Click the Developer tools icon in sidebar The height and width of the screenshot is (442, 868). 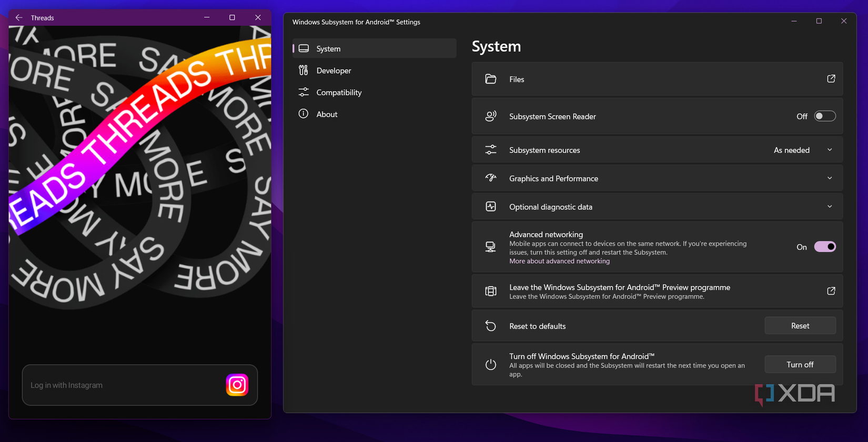[304, 70]
